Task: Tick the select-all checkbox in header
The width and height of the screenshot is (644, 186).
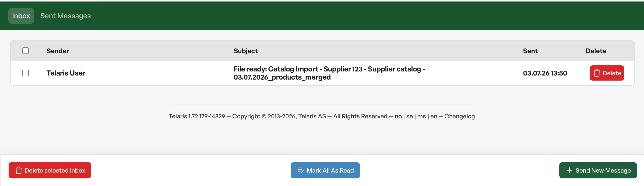Action: click(x=26, y=51)
